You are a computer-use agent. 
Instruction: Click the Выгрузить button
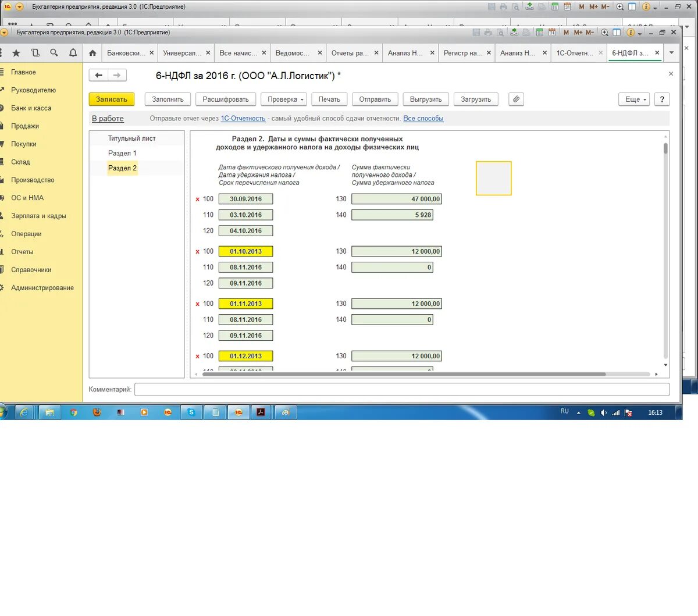point(426,99)
